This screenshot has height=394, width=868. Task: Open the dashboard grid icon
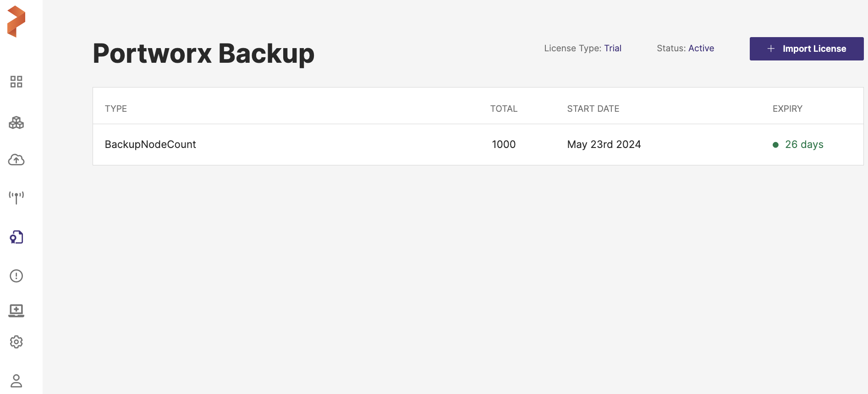coord(16,82)
